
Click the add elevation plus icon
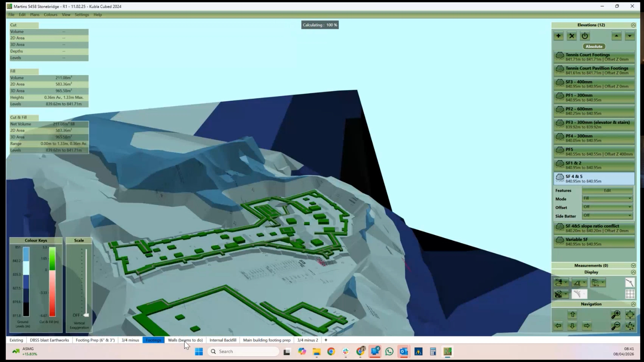(x=558, y=36)
